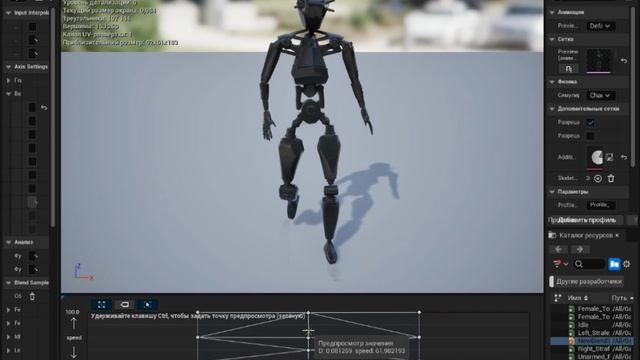
Task: Collapse the Анимация section in preview settings
Action: point(552,13)
